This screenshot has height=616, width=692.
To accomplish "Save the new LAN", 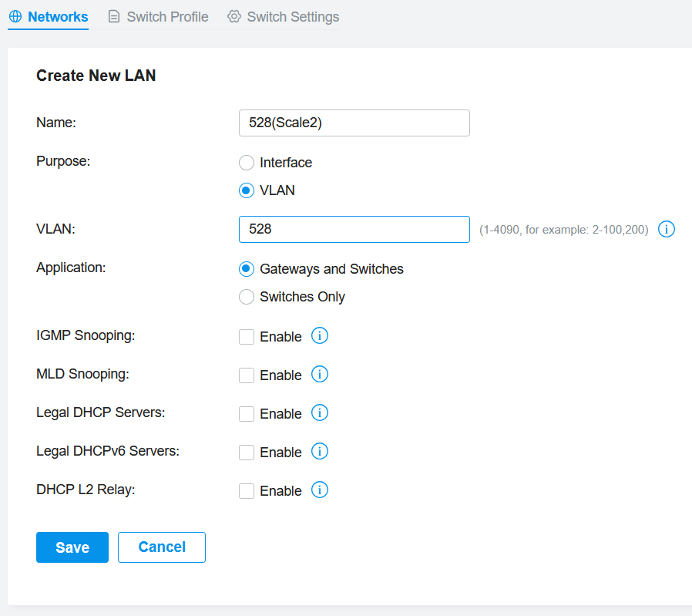I will tap(72, 547).
